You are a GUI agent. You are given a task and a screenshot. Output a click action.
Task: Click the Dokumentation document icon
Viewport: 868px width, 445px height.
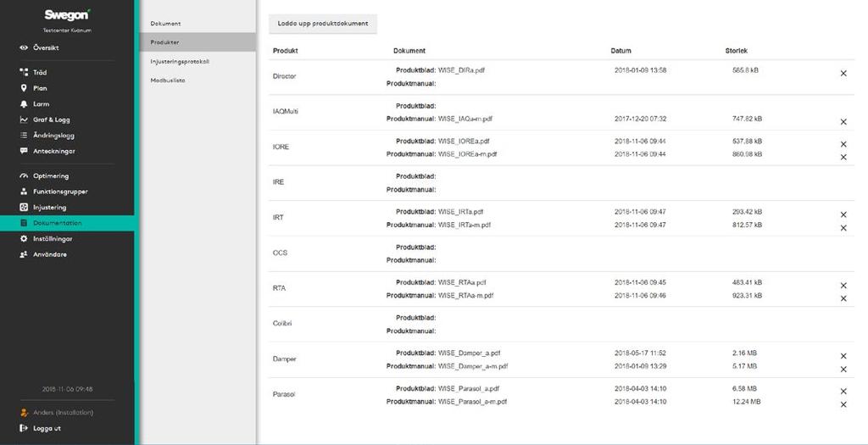24,223
